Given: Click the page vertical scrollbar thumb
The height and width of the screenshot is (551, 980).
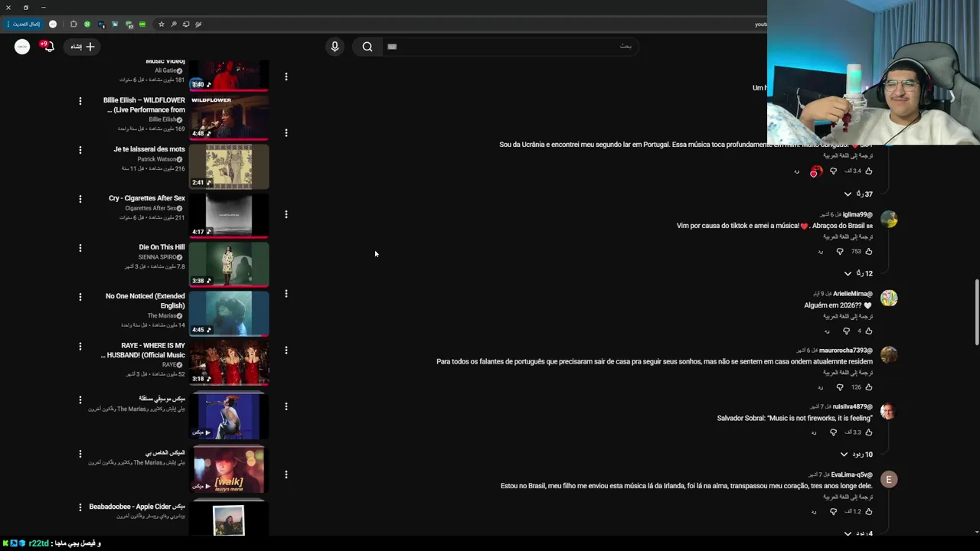Looking at the screenshot, I should pos(976,312).
